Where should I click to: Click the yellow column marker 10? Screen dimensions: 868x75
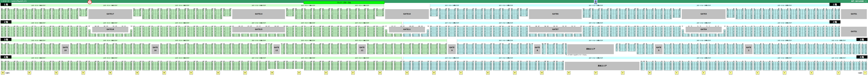click(x=650, y=73)
